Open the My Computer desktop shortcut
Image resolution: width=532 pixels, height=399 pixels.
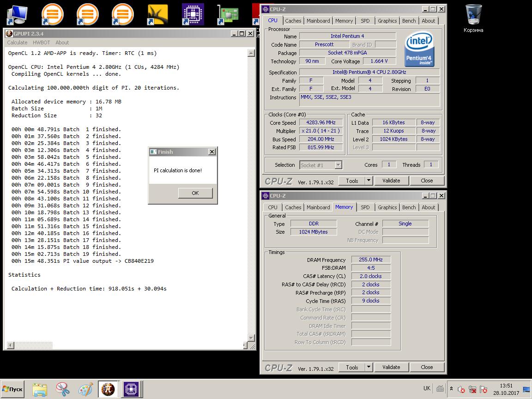pos(17,14)
